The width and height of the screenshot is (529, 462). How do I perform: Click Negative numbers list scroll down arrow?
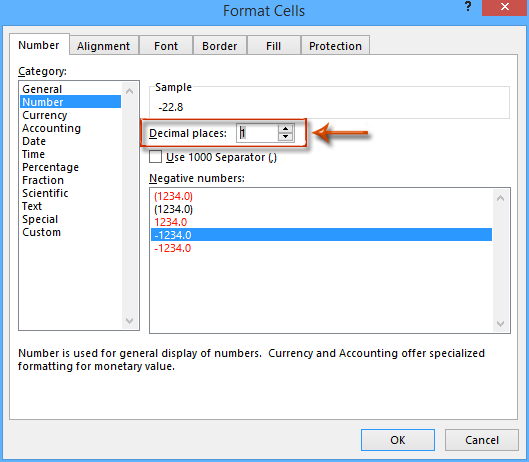(x=501, y=324)
